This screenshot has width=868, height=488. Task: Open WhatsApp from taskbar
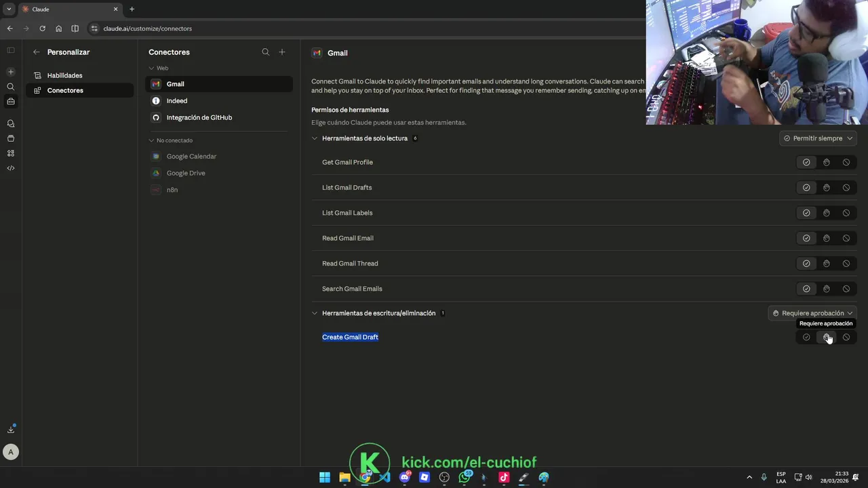click(x=465, y=477)
